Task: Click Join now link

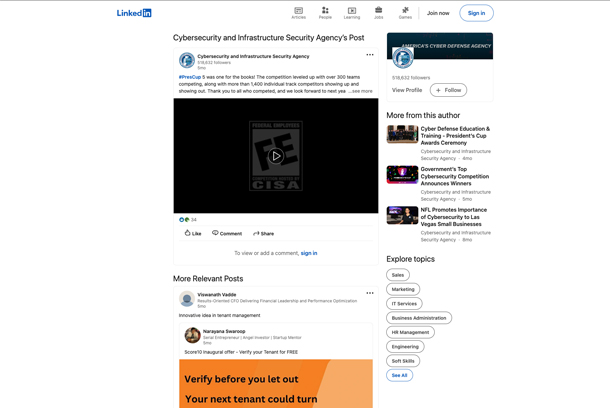Action: (x=438, y=13)
